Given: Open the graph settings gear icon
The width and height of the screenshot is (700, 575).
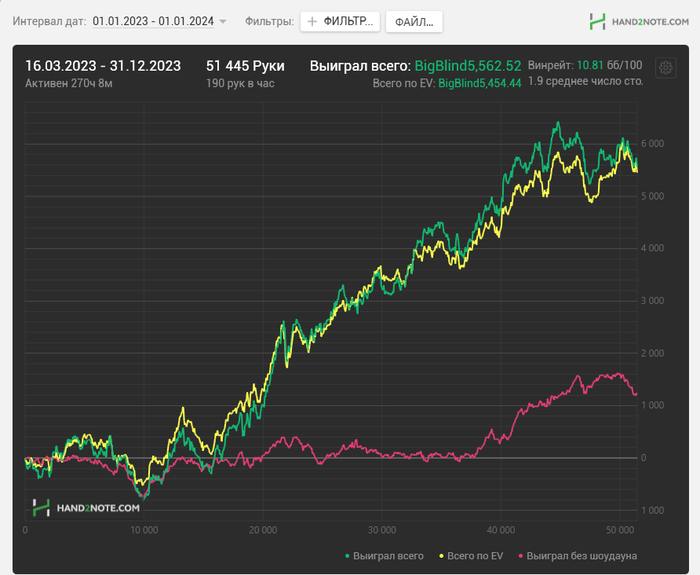Looking at the screenshot, I should click(x=665, y=68).
